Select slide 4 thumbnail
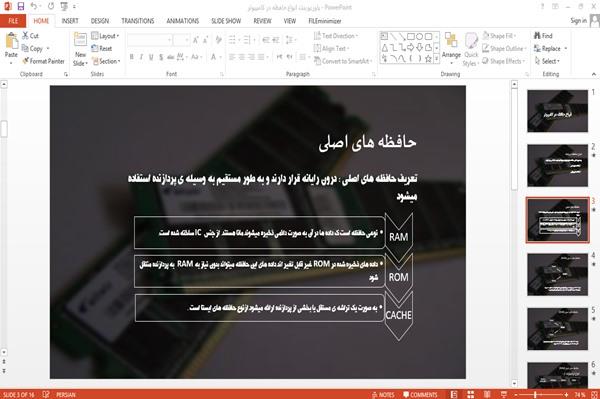600x399 pixels. click(558, 274)
